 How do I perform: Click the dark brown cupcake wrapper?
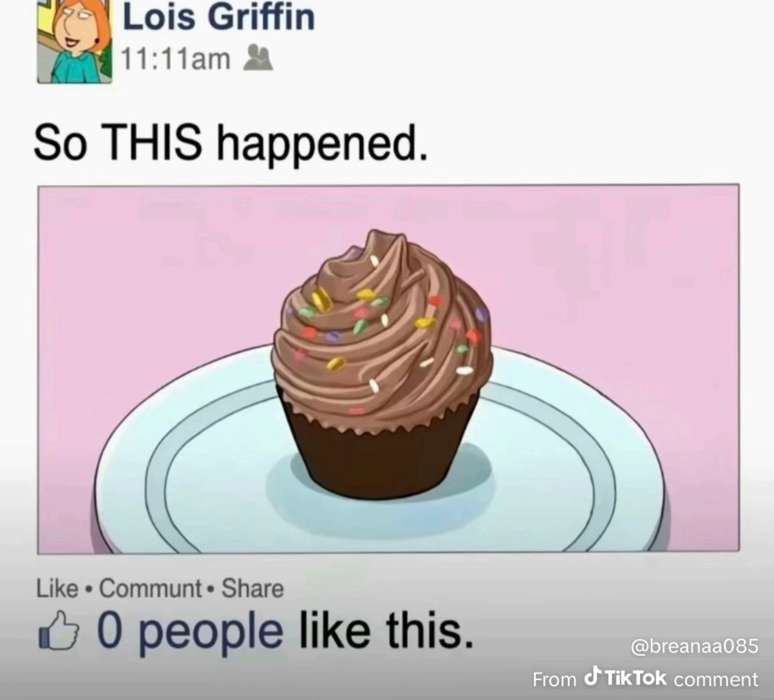377,449
